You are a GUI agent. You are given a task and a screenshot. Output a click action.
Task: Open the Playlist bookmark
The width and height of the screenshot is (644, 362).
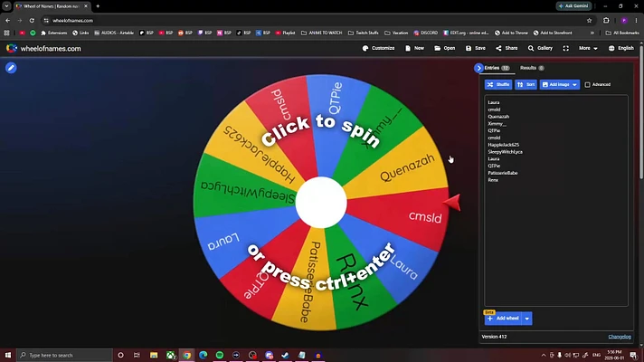pyautogui.click(x=286, y=33)
